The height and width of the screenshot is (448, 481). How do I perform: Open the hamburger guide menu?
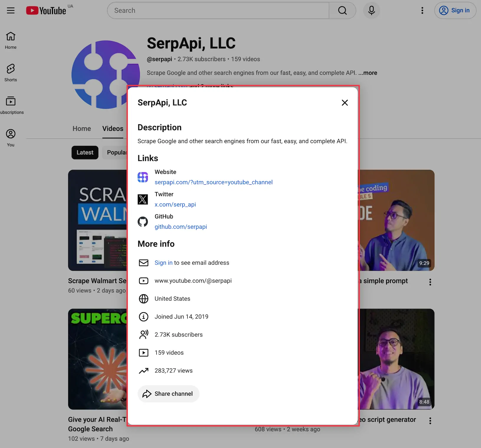pyautogui.click(x=11, y=11)
